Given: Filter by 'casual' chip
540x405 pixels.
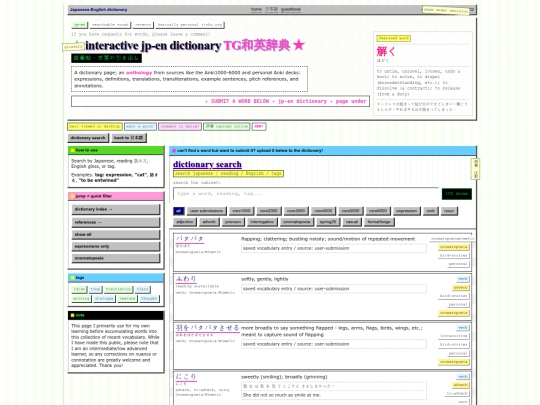Looking at the screenshot, I should [x=352, y=222].
